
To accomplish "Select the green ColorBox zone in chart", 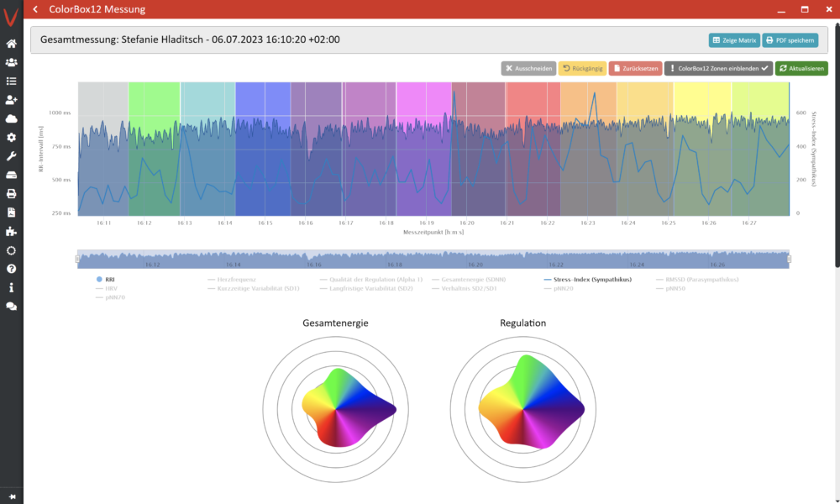I will (155, 149).
